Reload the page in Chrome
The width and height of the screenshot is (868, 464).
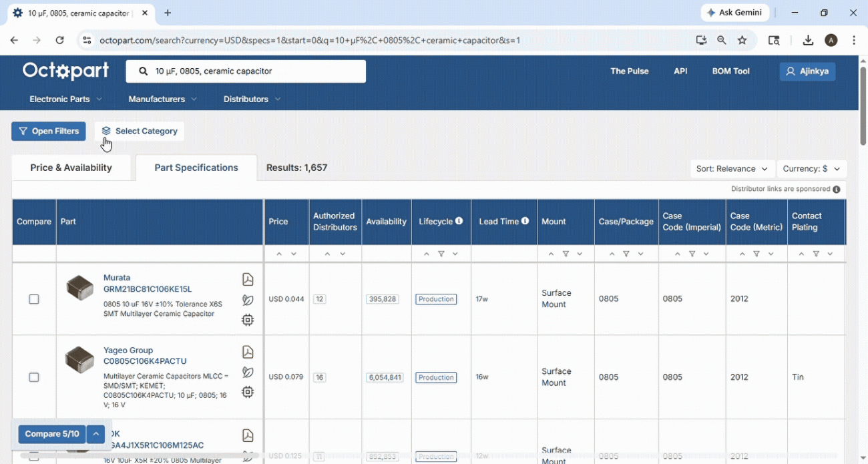[59, 40]
